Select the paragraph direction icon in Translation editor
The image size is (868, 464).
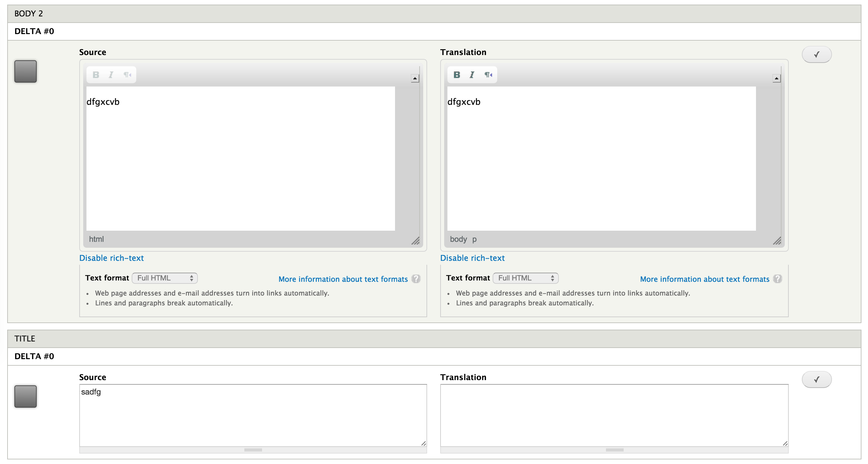click(488, 74)
